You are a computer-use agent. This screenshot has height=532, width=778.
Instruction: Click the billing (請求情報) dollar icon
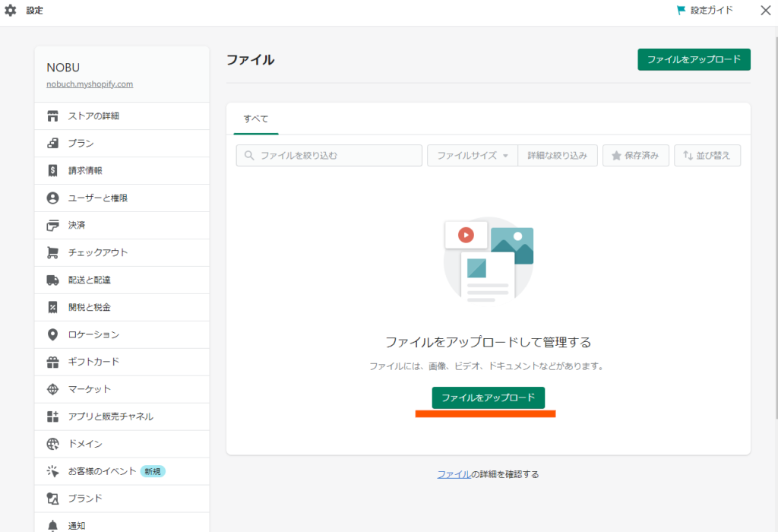[x=52, y=171]
